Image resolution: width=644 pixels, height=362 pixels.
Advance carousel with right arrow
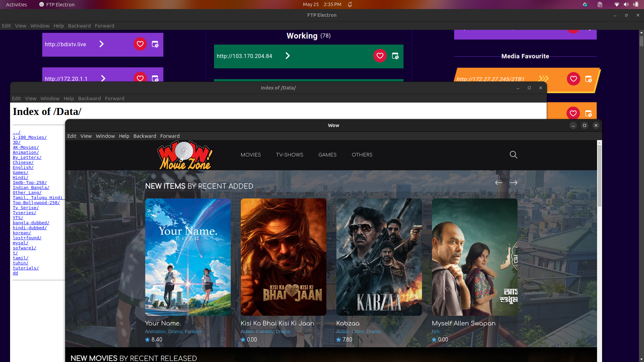click(x=514, y=183)
